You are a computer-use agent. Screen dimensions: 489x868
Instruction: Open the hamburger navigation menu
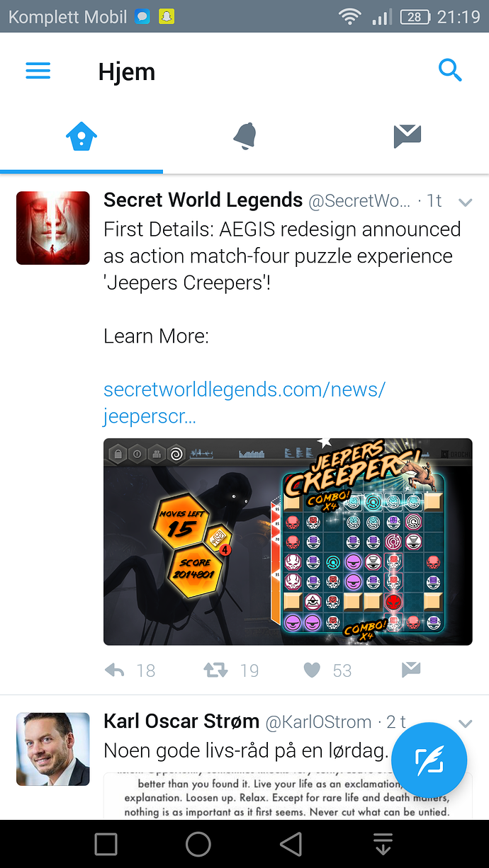pos(38,71)
